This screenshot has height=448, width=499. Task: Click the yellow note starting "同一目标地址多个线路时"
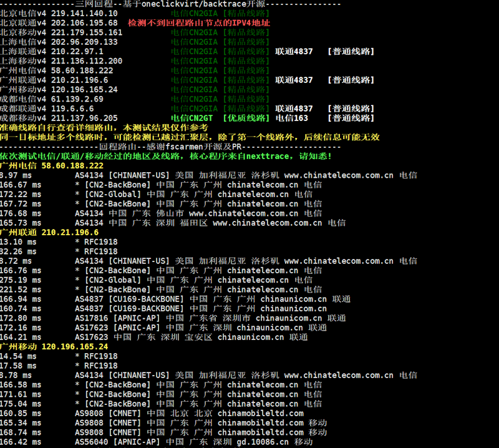pos(190,137)
